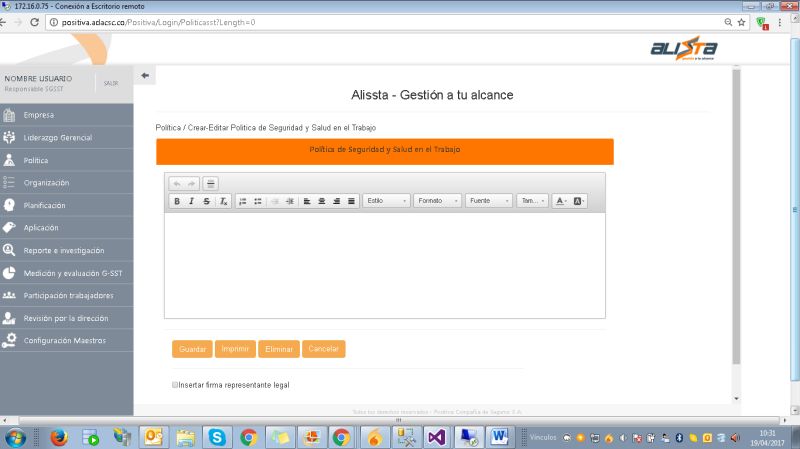Increase the paragraph indent
Viewport: 800px width, 449px height.
click(290, 201)
